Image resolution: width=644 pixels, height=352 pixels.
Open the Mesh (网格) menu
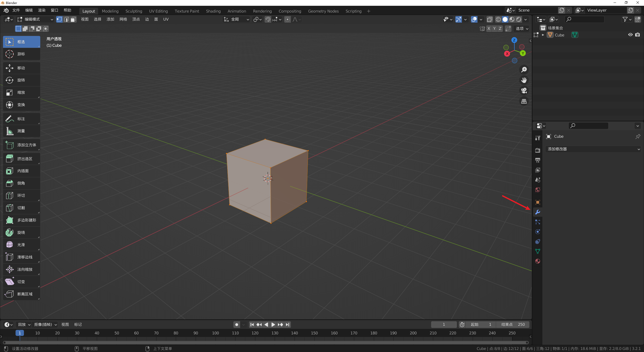(123, 19)
